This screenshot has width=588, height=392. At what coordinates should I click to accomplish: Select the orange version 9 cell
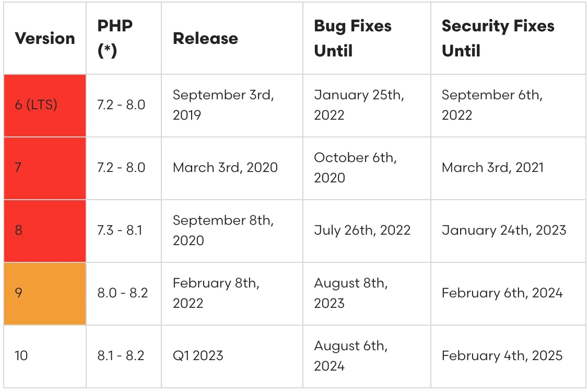pos(45,294)
